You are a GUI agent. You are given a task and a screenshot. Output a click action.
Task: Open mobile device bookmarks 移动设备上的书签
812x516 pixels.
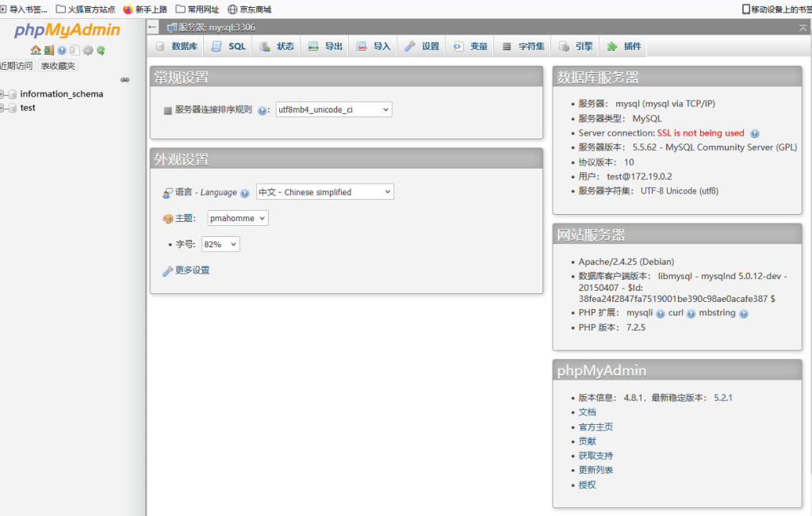pos(777,10)
